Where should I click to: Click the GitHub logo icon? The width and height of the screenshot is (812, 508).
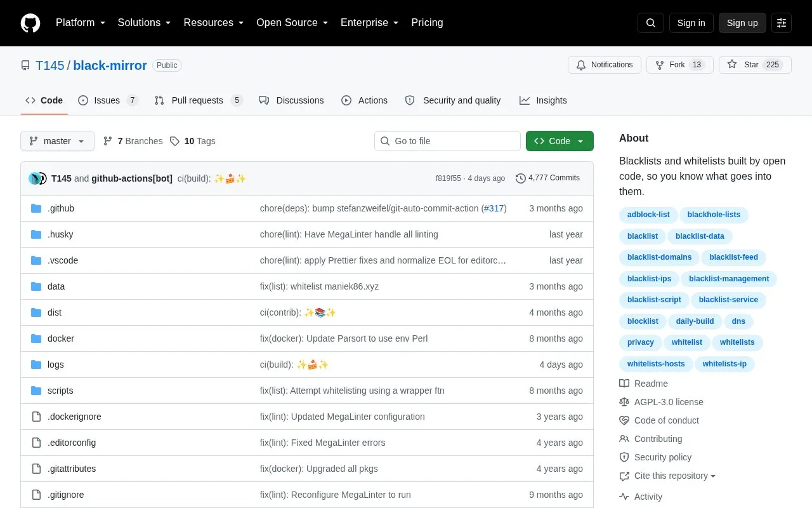click(x=30, y=23)
